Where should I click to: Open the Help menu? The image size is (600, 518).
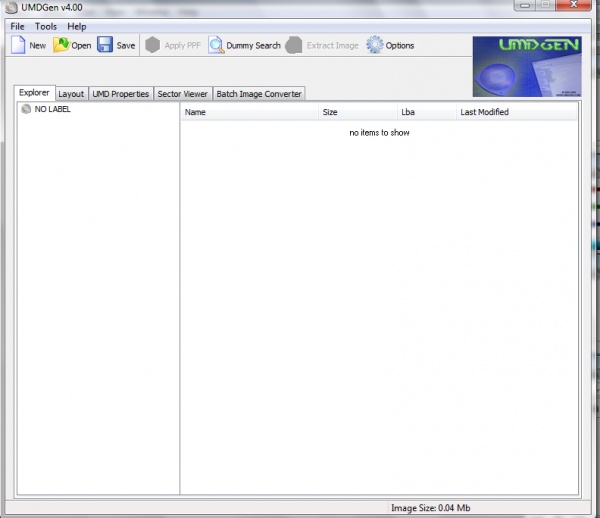(77, 26)
